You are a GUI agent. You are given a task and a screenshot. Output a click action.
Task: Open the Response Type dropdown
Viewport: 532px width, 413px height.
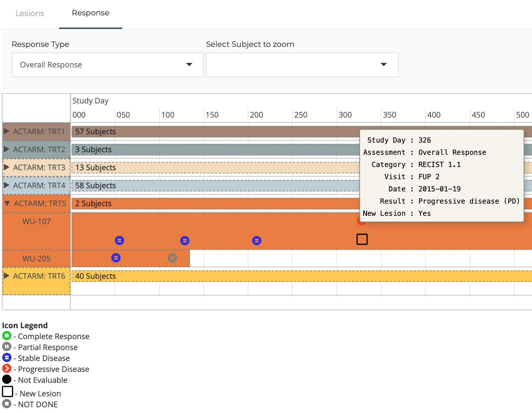click(x=107, y=65)
